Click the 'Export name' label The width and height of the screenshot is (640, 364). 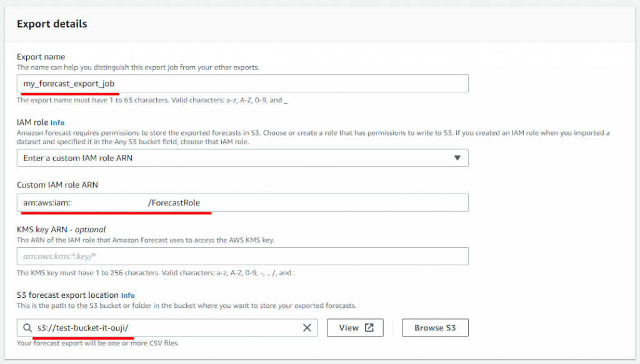41,57
